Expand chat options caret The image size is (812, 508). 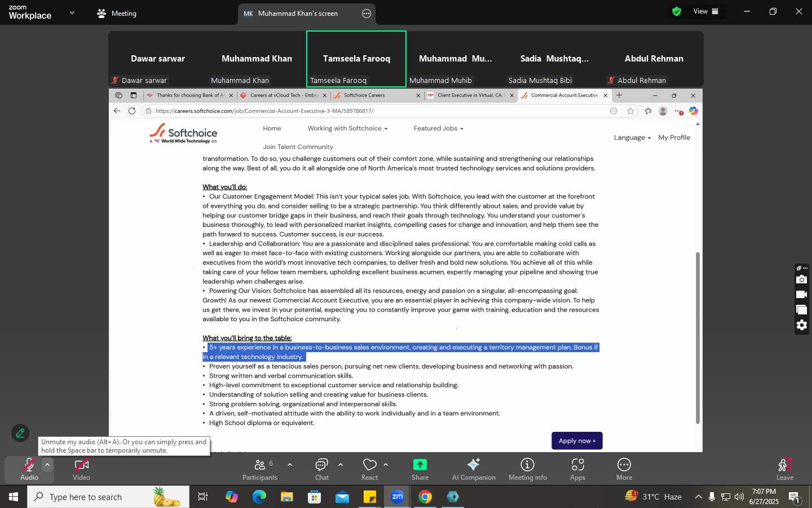coord(341,465)
